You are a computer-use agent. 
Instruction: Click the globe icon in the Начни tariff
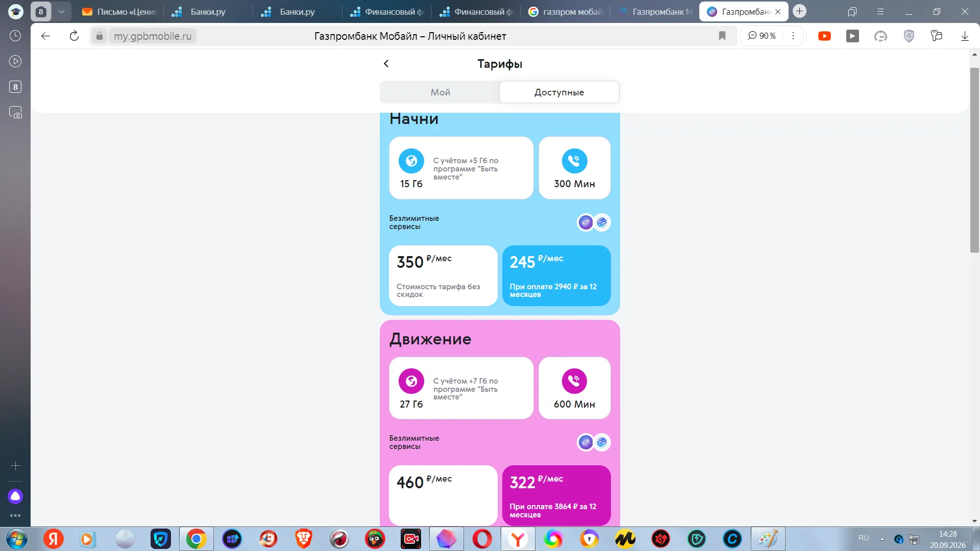(411, 161)
